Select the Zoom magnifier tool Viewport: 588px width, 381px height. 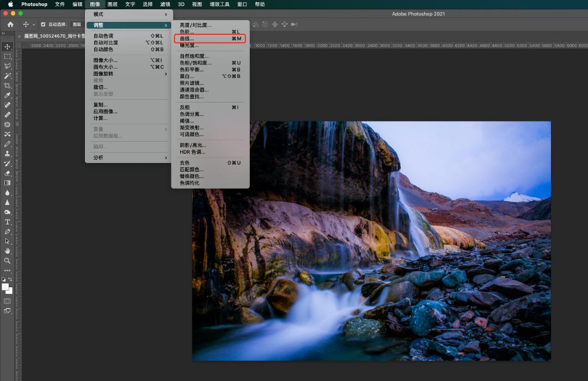pos(8,261)
